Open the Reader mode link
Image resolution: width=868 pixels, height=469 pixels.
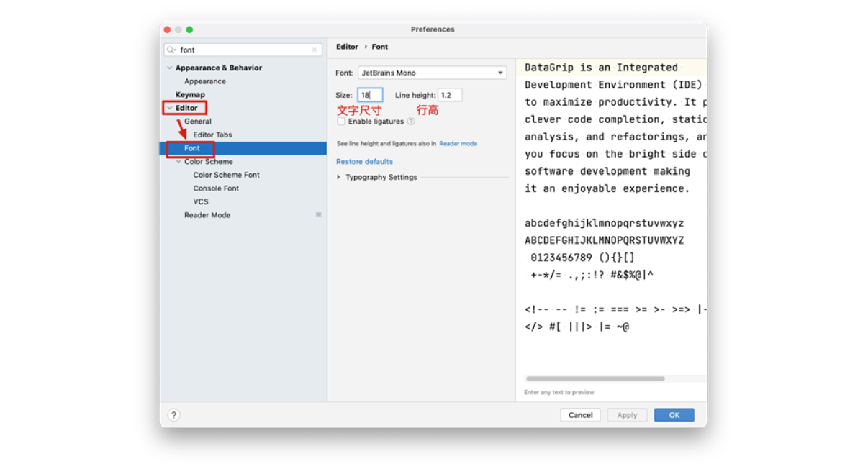(x=458, y=144)
